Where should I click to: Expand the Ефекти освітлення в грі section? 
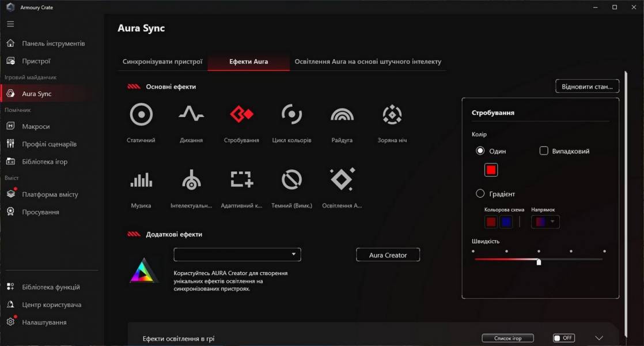[599, 338]
